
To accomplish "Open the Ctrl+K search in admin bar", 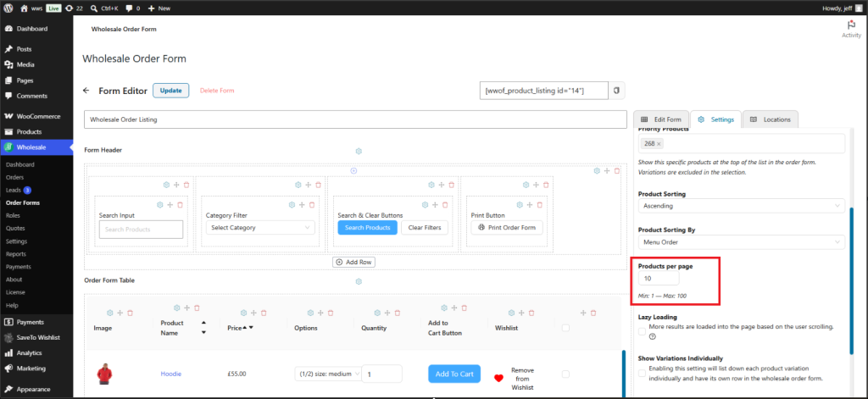I will (104, 8).
